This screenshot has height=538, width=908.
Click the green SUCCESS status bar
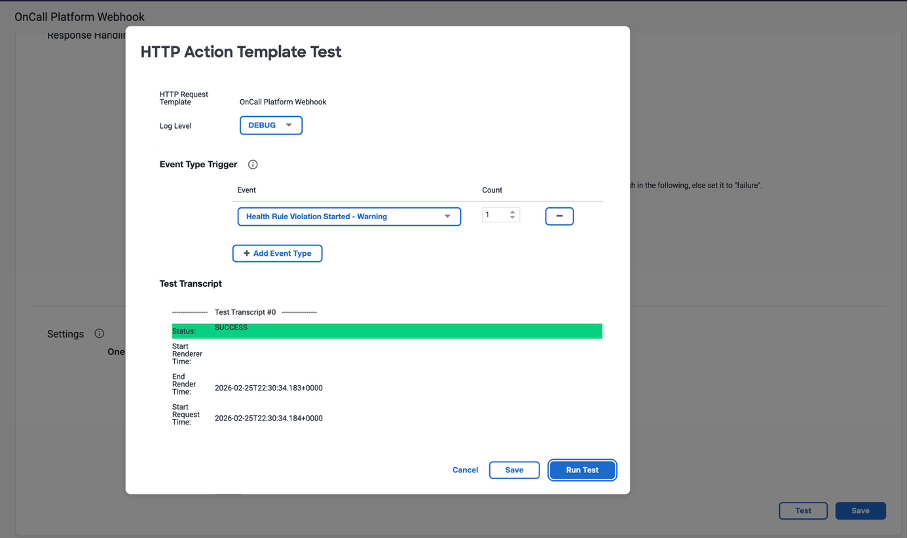point(386,331)
